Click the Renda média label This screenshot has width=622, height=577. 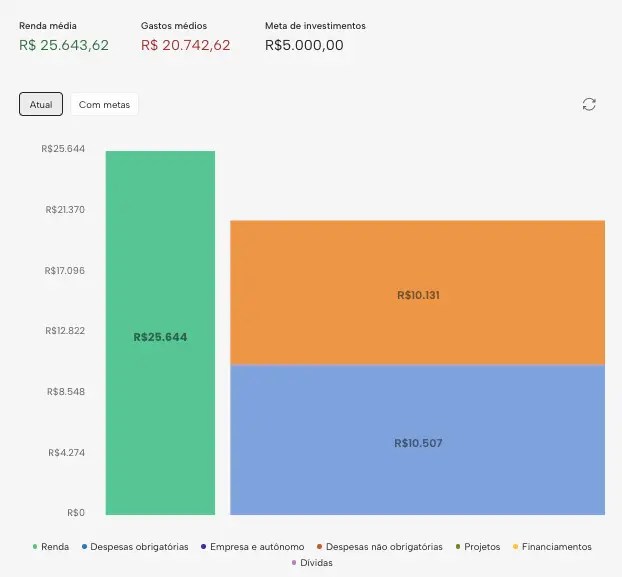[x=48, y=24]
